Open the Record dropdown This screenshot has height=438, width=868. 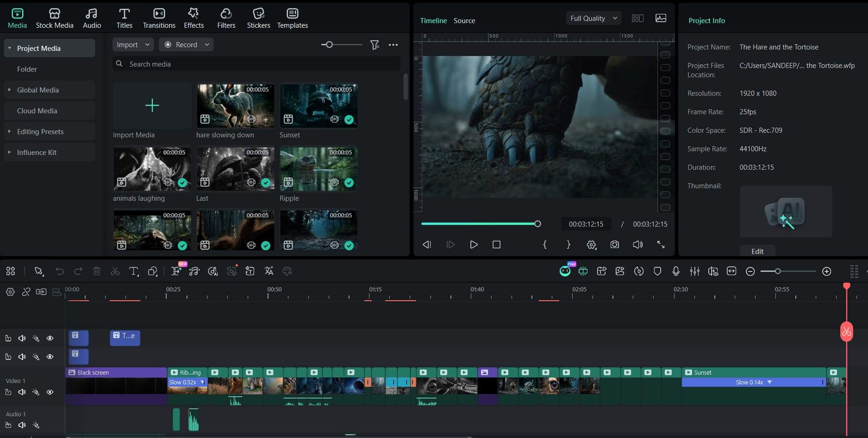tap(187, 45)
